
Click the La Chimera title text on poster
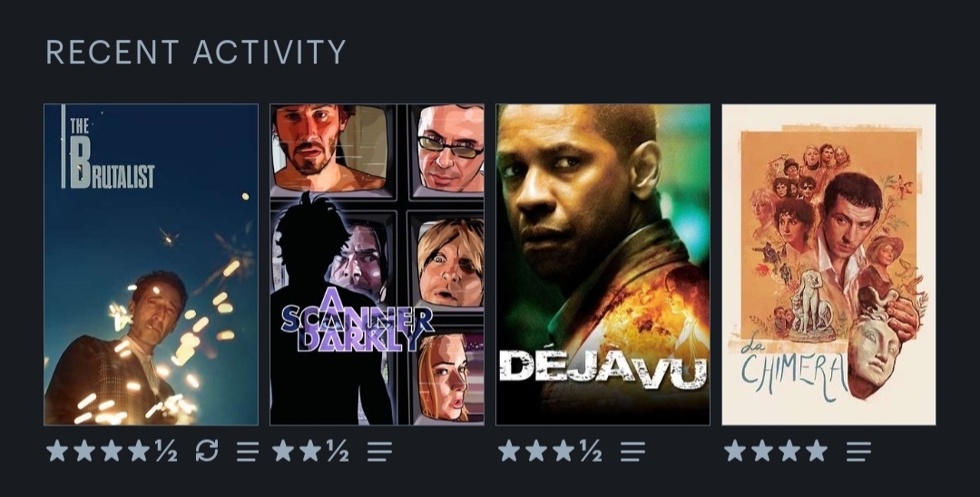[793, 370]
